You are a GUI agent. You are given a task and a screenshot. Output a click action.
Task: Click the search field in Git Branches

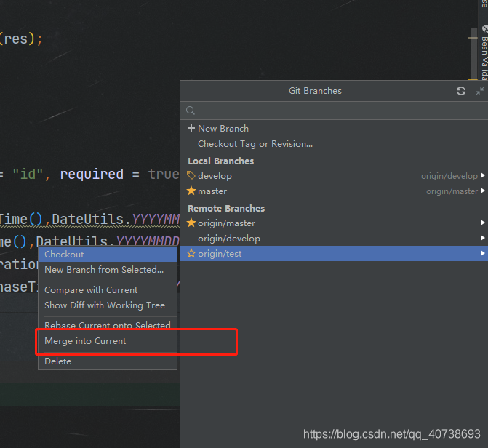point(334,111)
